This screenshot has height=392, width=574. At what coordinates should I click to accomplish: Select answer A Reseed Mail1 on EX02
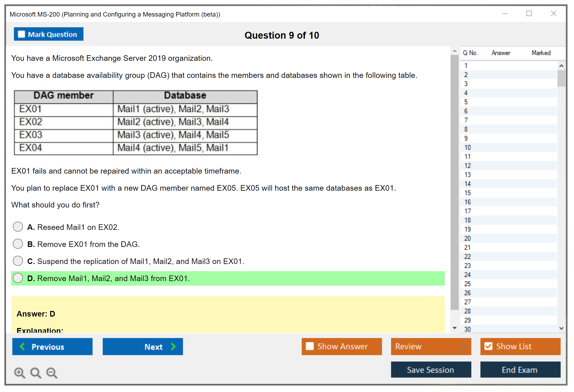18,227
